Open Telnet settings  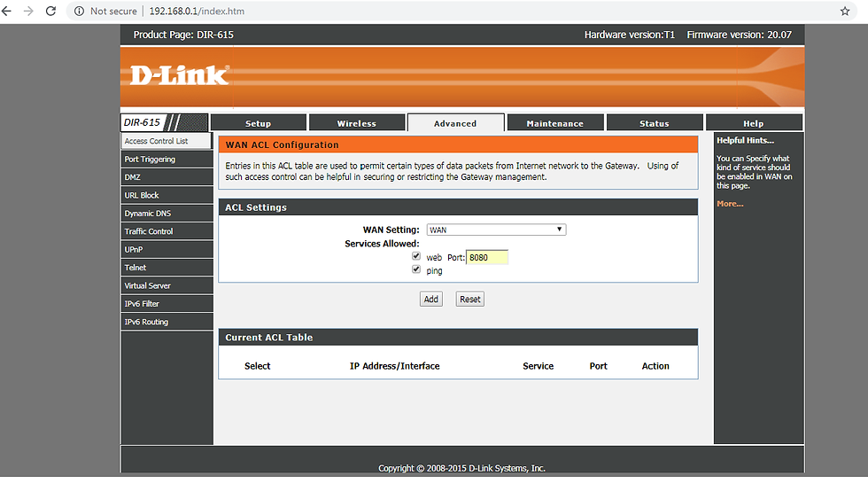(167, 268)
